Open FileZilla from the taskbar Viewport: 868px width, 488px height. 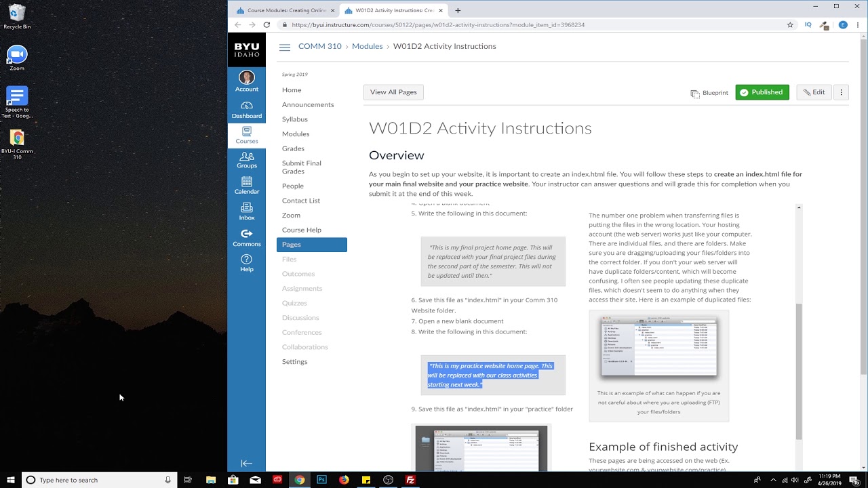tap(410, 480)
